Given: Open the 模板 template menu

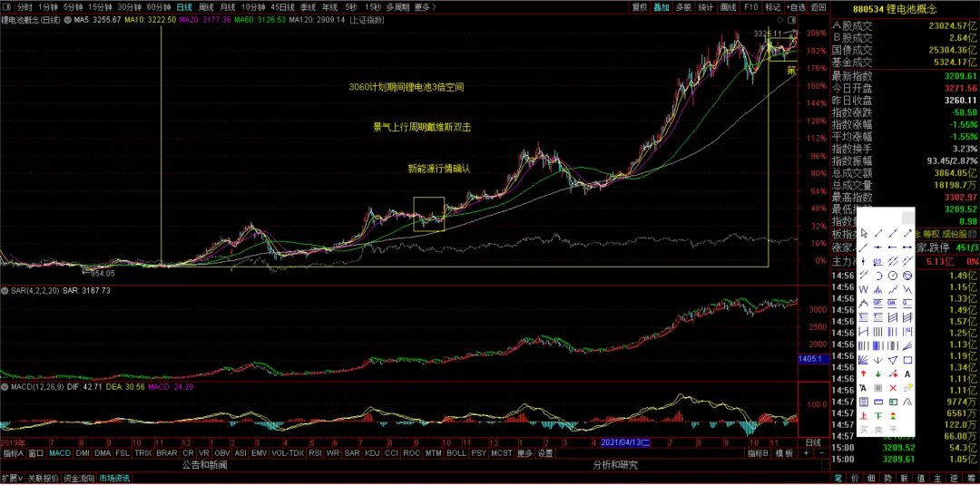Looking at the screenshot, I should click(x=785, y=452).
